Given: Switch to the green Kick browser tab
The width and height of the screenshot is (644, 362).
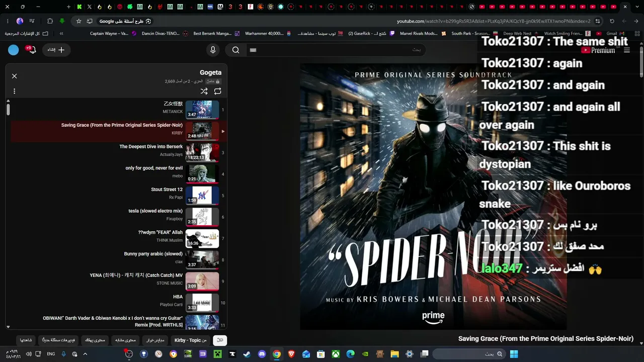Looking at the screenshot, I should pos(79,7).
